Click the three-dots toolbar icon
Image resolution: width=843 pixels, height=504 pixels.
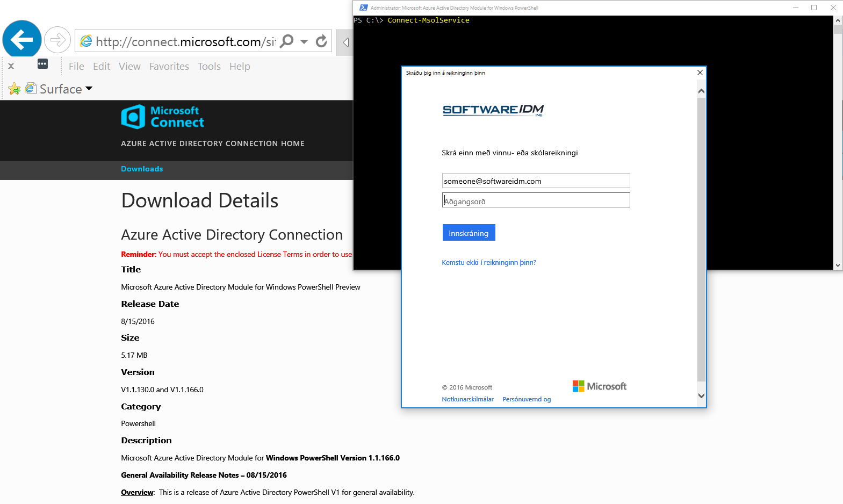(42, 64)
